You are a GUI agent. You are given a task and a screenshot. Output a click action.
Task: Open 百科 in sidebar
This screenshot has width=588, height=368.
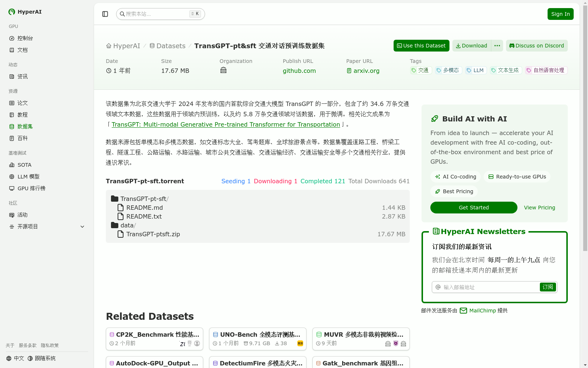47,138
